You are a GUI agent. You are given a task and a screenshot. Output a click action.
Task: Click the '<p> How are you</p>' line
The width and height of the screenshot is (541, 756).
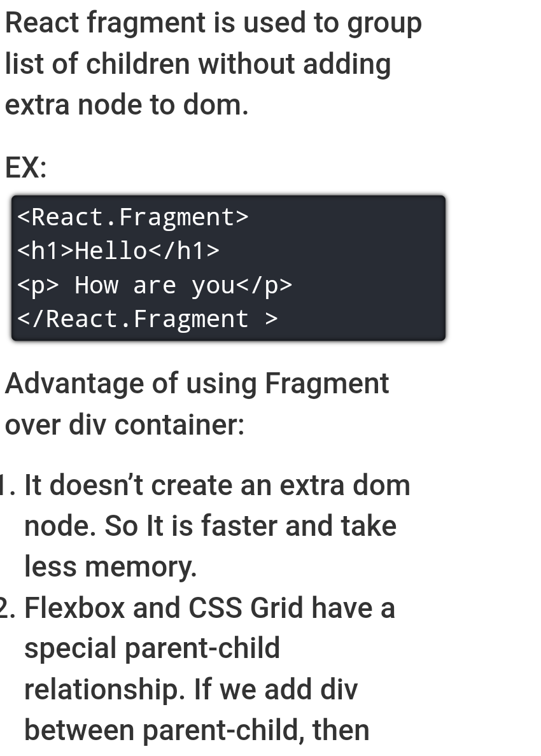click(154, 285)
